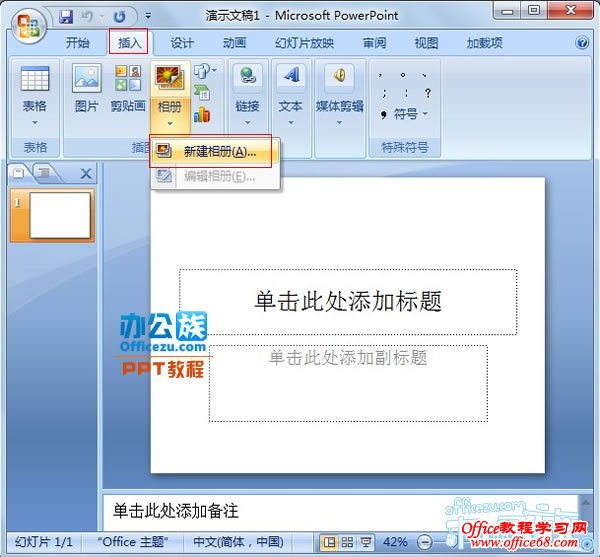The height and width of the screenshot is (557, 600).
Task: Insert the semicolon special symbol
Action: pos(384,93)
